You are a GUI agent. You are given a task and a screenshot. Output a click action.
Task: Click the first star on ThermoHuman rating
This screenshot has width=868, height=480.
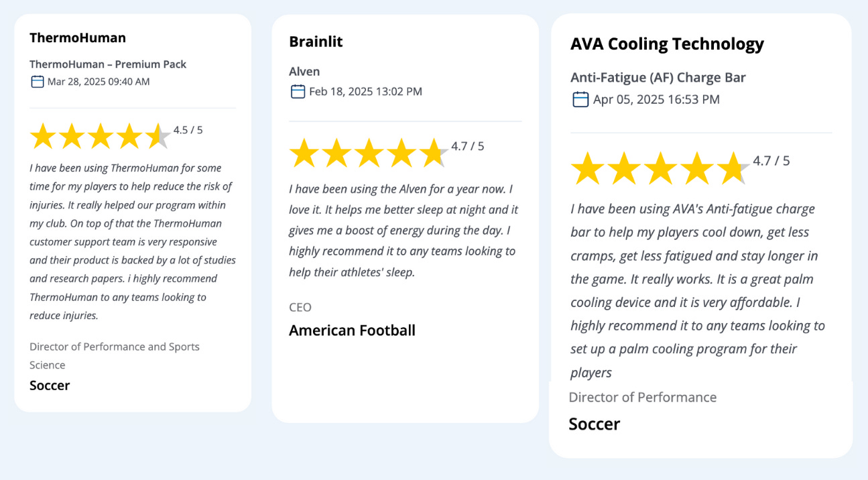tap(43, 136)
